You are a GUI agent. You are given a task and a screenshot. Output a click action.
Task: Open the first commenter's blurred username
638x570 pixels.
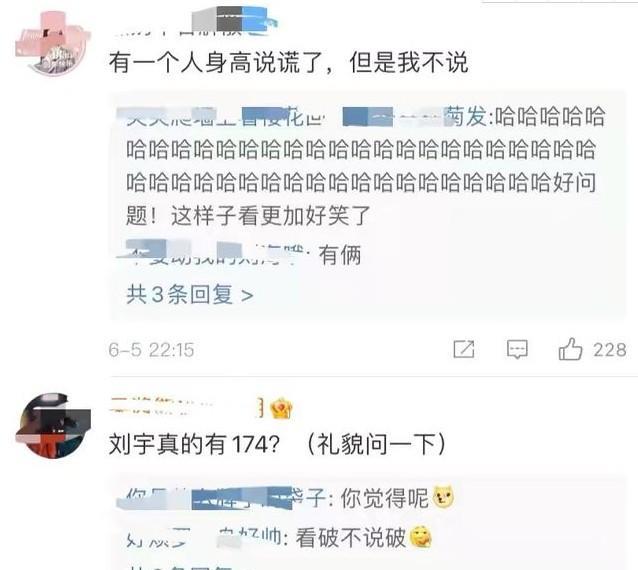(x=194, y=21)
